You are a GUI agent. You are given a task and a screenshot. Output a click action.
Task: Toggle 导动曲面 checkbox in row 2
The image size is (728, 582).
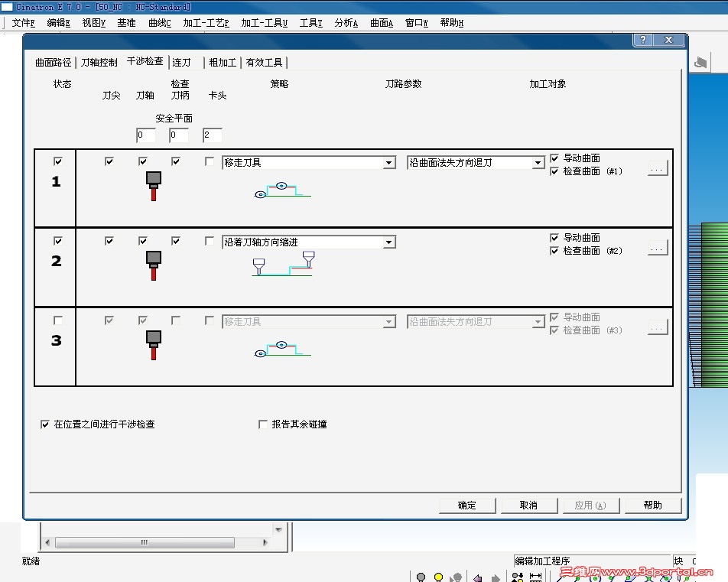coord(554,237)
